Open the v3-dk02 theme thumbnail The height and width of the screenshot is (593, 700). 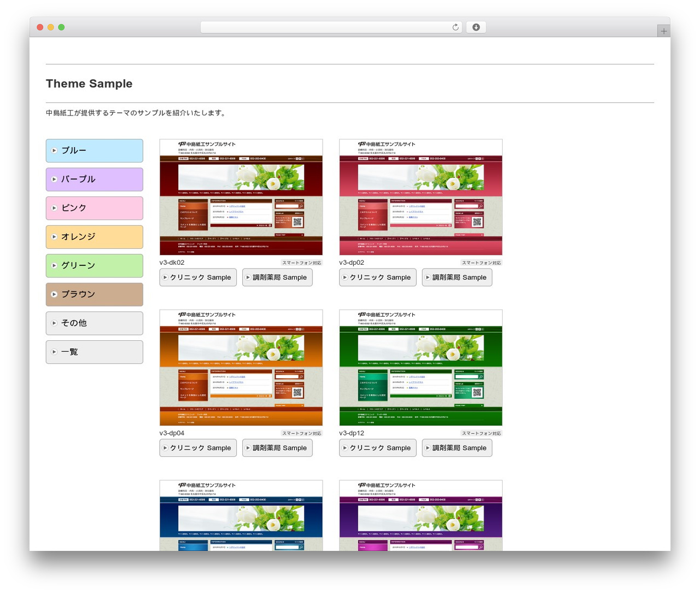pyautogui.click(x=241, y=197)
